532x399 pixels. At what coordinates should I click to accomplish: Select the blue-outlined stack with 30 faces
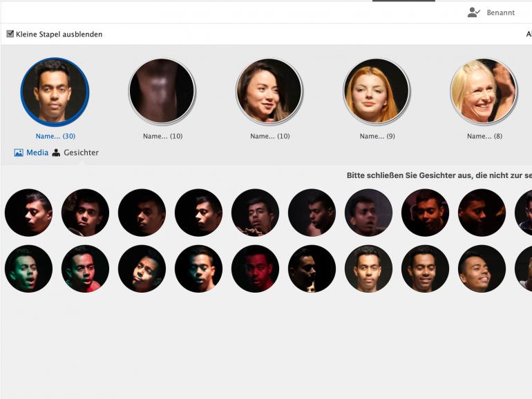coord(55,91)
